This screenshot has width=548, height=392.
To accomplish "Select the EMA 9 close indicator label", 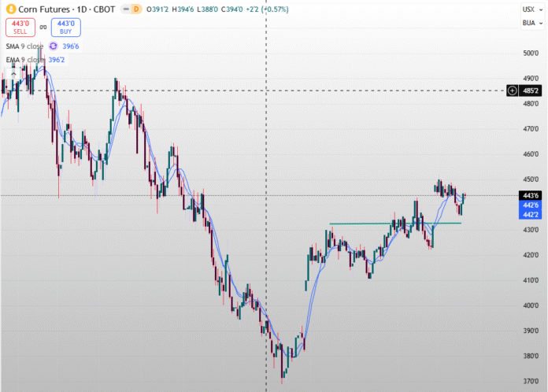I will pos(24,60).
